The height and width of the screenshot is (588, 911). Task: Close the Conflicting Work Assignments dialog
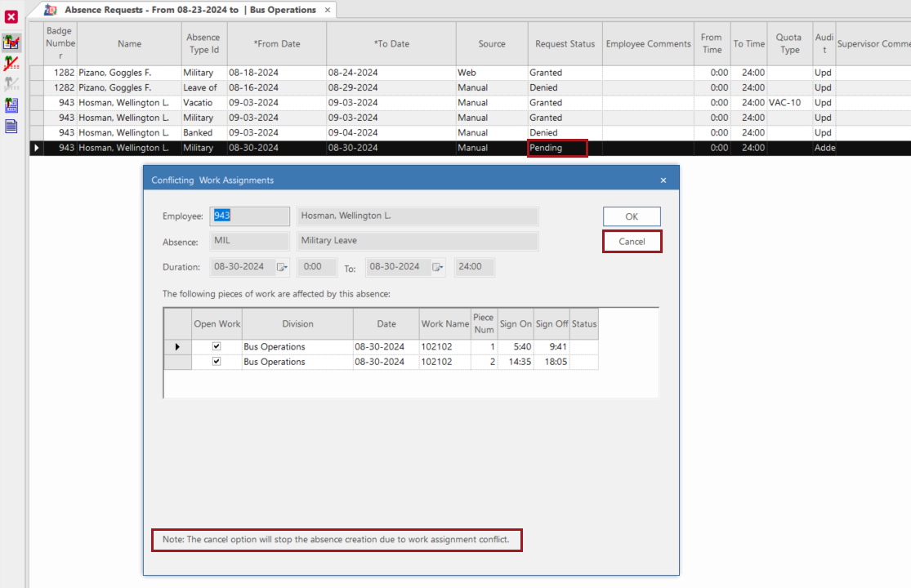[663, 180]
